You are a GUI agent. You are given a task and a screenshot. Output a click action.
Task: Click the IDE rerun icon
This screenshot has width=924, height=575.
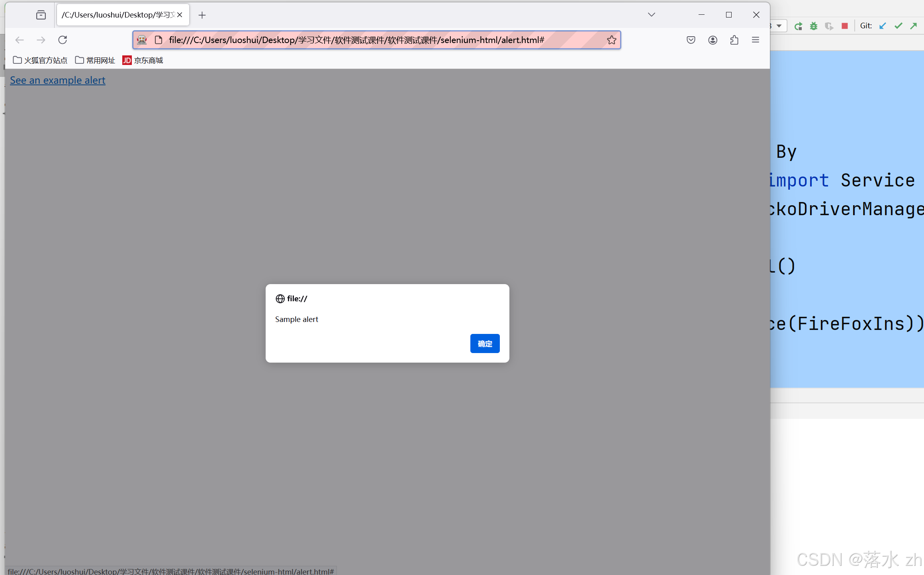pos(798,26)
